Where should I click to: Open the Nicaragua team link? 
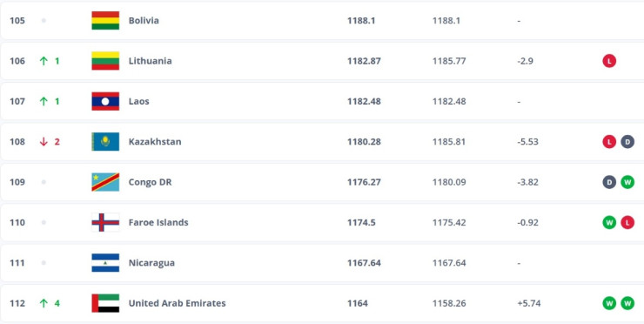[x=151, y=263]
